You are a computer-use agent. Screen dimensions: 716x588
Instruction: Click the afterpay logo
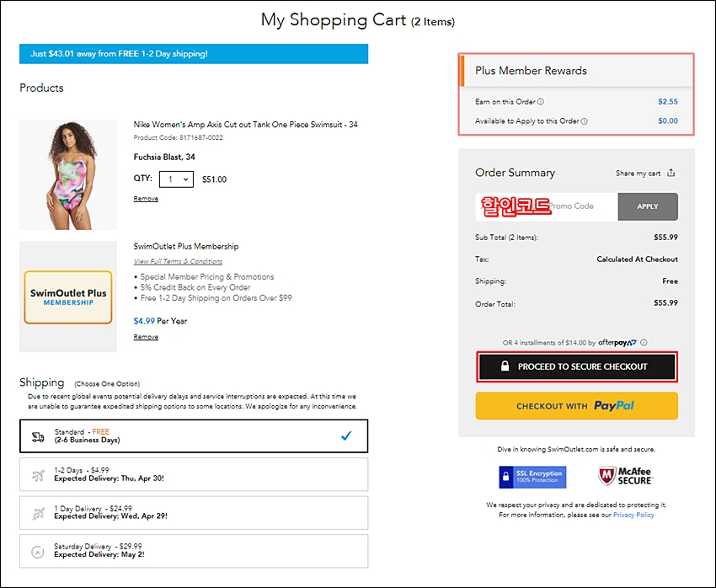click(617, 342)
